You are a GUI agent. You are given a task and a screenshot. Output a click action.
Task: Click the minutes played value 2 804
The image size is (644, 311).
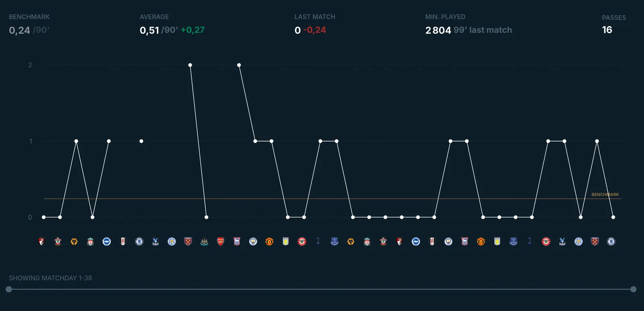point(438,30)
